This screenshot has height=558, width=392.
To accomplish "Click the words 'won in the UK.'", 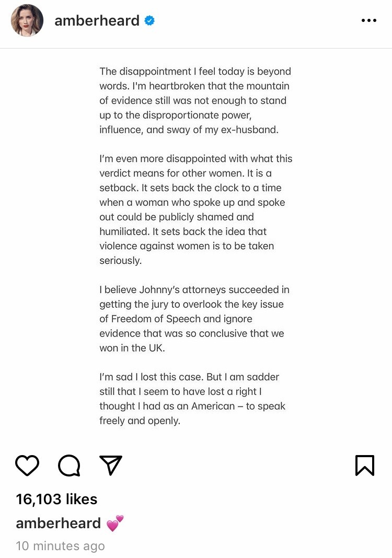I will pos(132,347).
